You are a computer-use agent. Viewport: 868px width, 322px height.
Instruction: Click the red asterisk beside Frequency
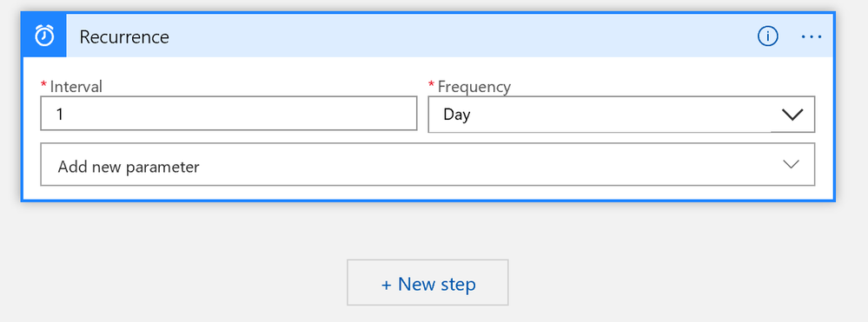click(431, 84)
